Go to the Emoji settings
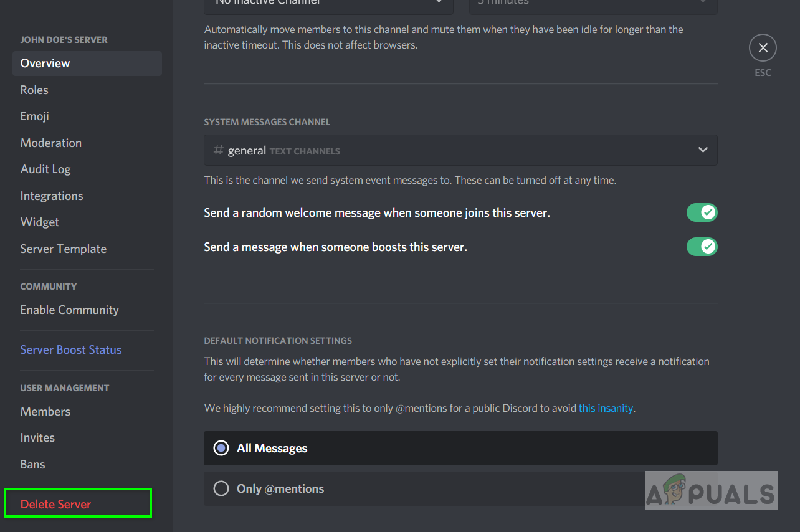Viewport: 800px width, 532px height. pyautogui.click(x=35, y=116)
